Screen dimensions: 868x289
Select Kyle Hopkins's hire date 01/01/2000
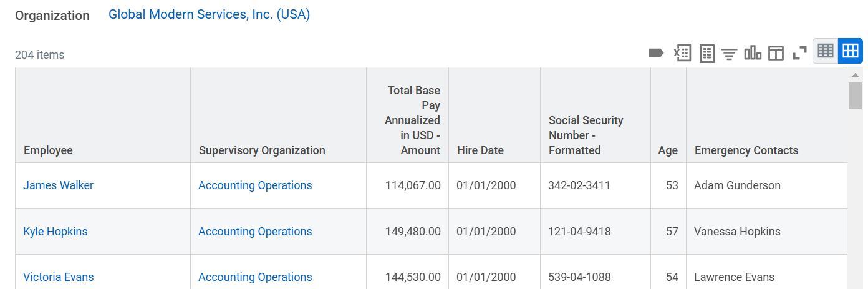point(486,232)
